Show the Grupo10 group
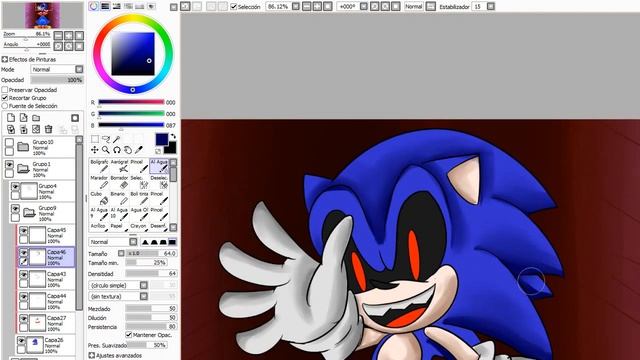This screenshot has width=640, height=360. [9, 143]
